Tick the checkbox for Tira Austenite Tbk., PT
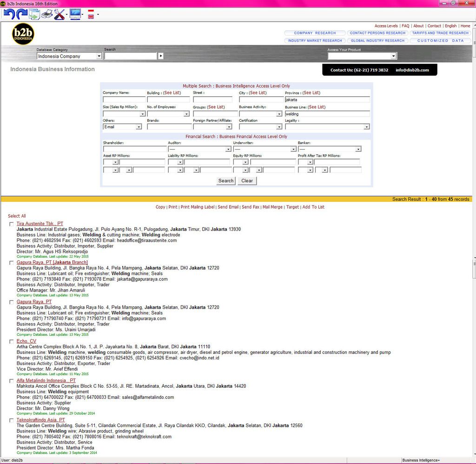 click(12, 224)
